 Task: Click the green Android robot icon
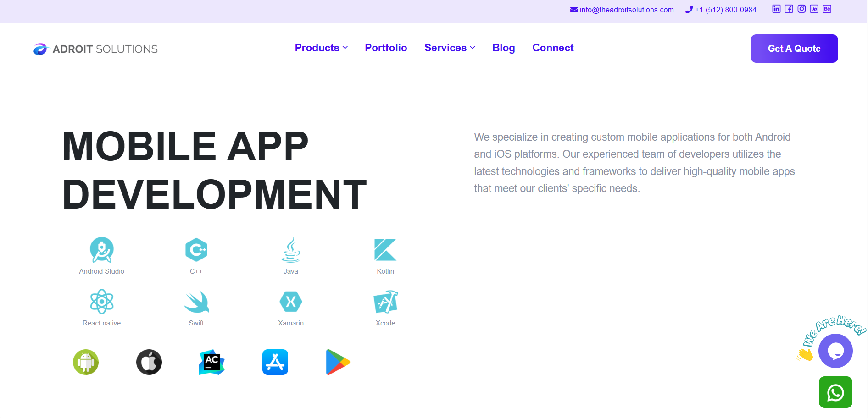[x=86, y=362]
